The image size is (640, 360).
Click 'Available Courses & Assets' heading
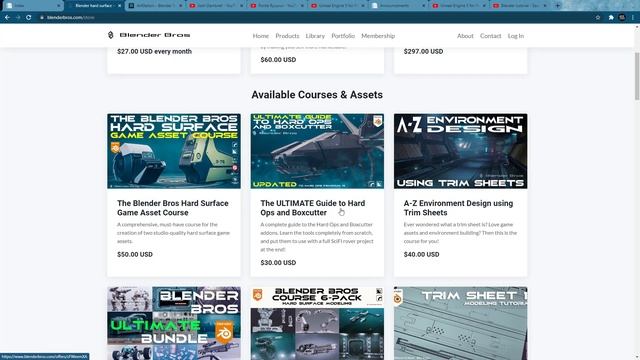(x=317, y=95)
